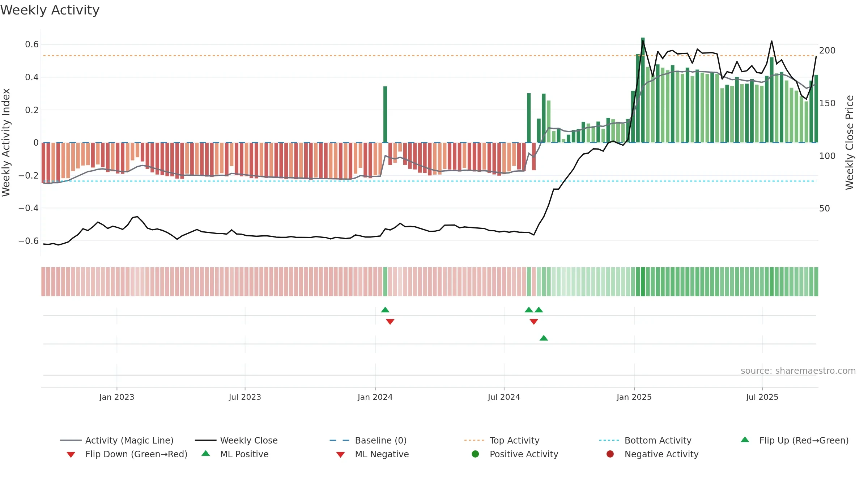
Task: Select the Jan 2024 flip-down red triangle marker
Action: pos(390,322)
